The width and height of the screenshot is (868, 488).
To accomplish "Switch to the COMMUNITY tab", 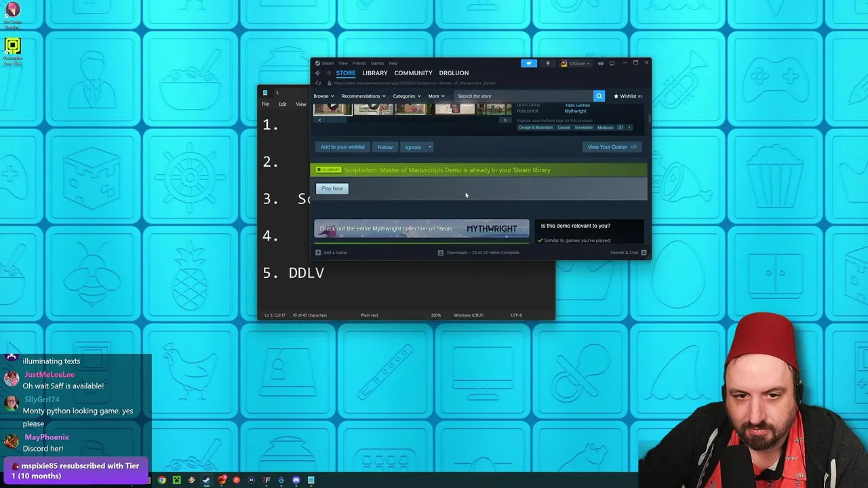I will click(x=413, y=73).
